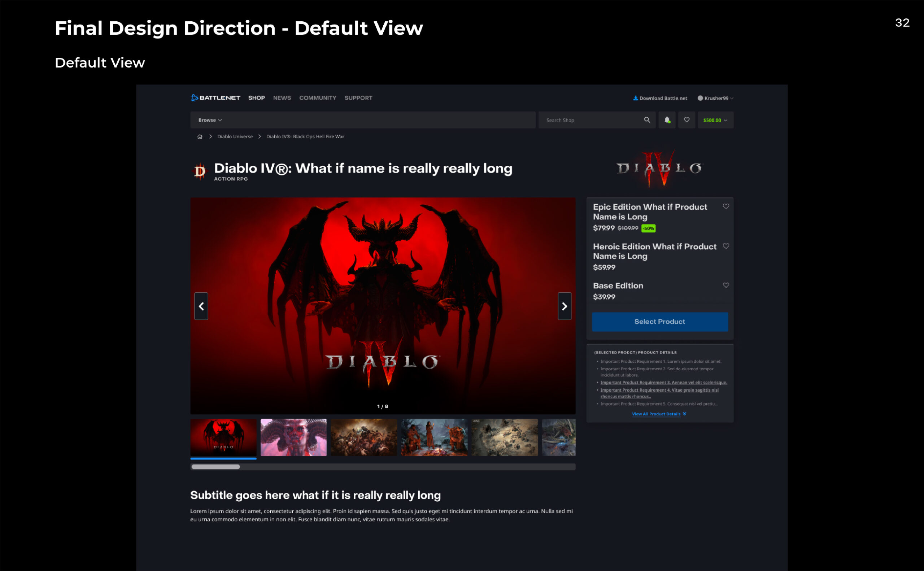Screen dimensions: 924x571
Task: Select the three characters campfire thumbnail
Action: coord(434,437)
